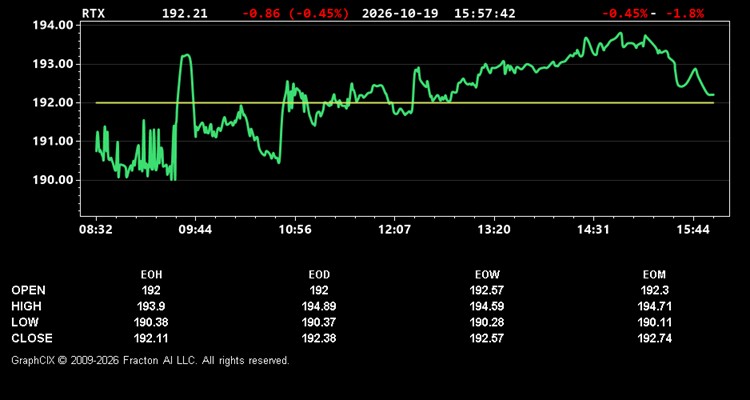The height and width of the screenshot is (400, 750).
Task: Click the -1.8% value in header
Action: coord(685,13)
